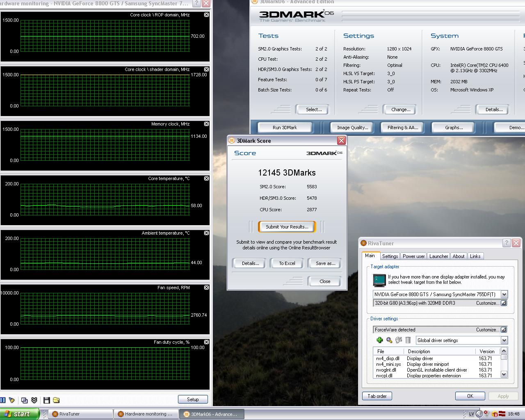Image resolution: width=525 pixels, height=420 pixels.
Task: Click the trash can delete icon
Action: click(x=408, y=340)
